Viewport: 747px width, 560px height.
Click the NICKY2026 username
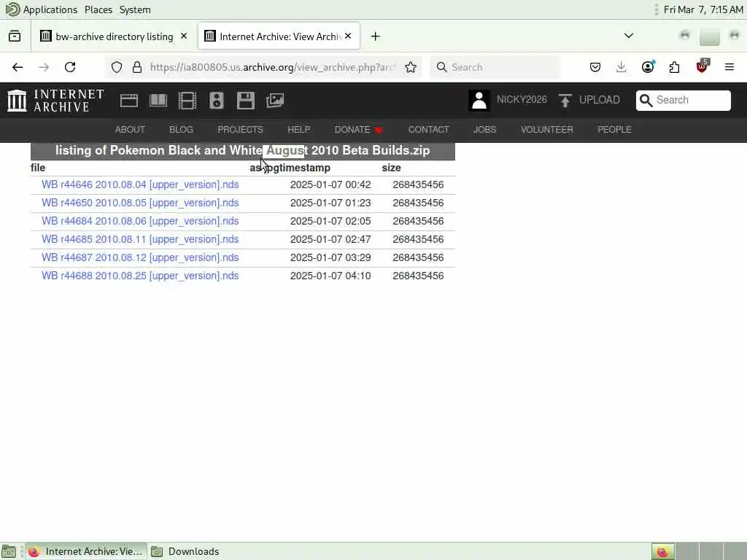[x=522, y=99]
